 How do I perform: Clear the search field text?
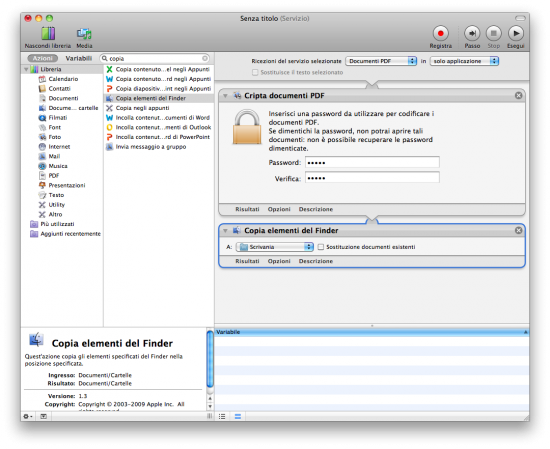click(x=205, y=58)
